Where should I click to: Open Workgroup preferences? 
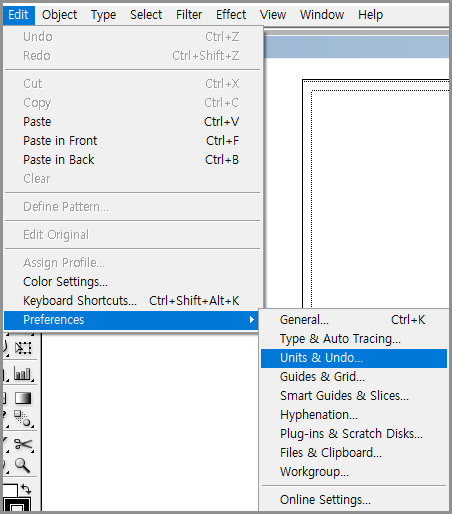click(354, 472)
